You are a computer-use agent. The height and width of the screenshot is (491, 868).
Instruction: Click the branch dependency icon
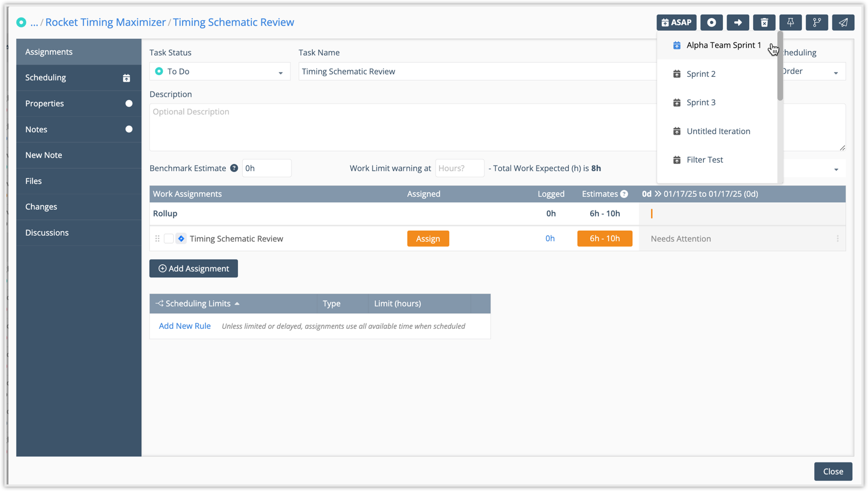click(x=816, y=22)
